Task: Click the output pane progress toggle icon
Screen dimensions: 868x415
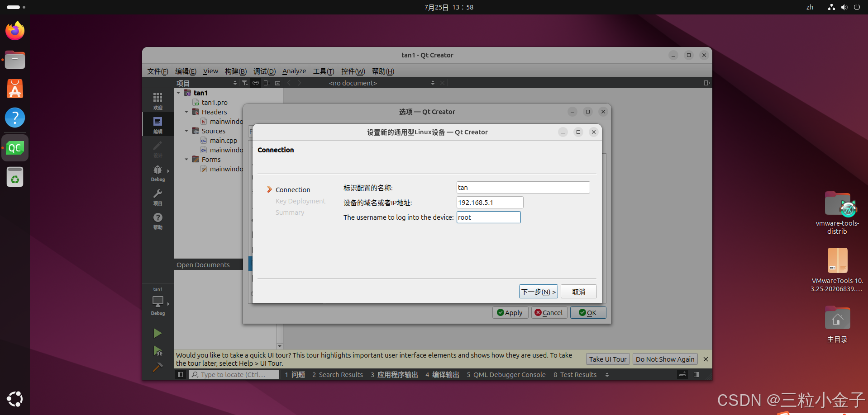Action: [x=682, y=374]
